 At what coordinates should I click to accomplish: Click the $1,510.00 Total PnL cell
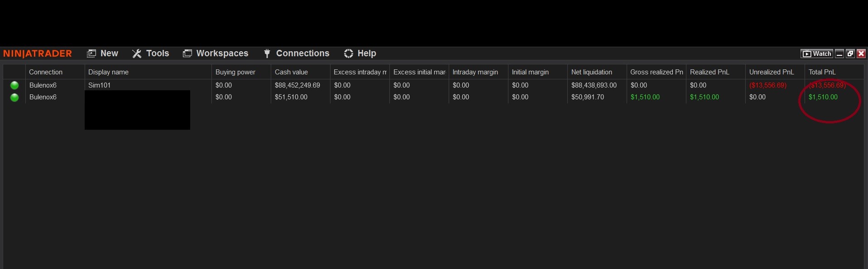(823, 97)
